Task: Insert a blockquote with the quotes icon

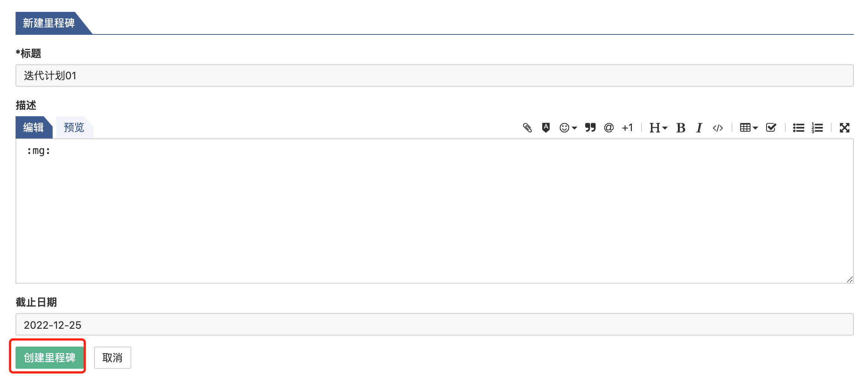Action: coord(590,128)
